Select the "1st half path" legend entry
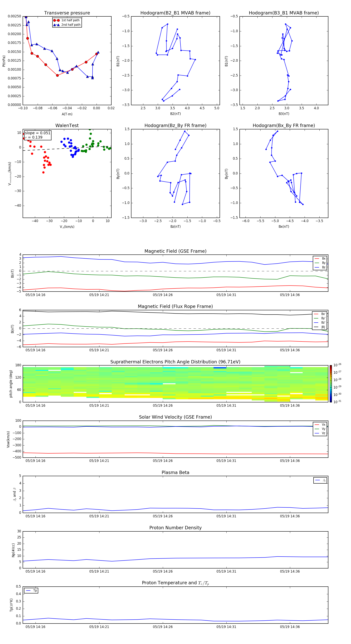 click(66, 20)
